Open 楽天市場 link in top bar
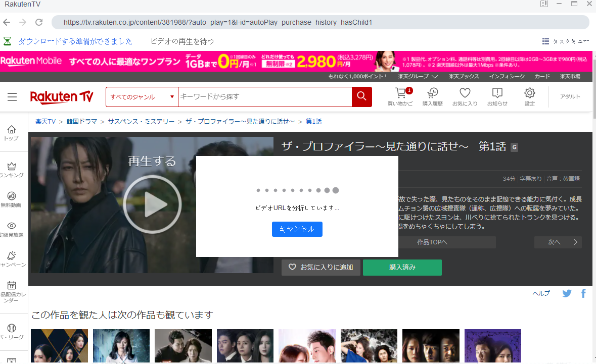This screenshot has height=364, width=596. (x=570, y=76)
